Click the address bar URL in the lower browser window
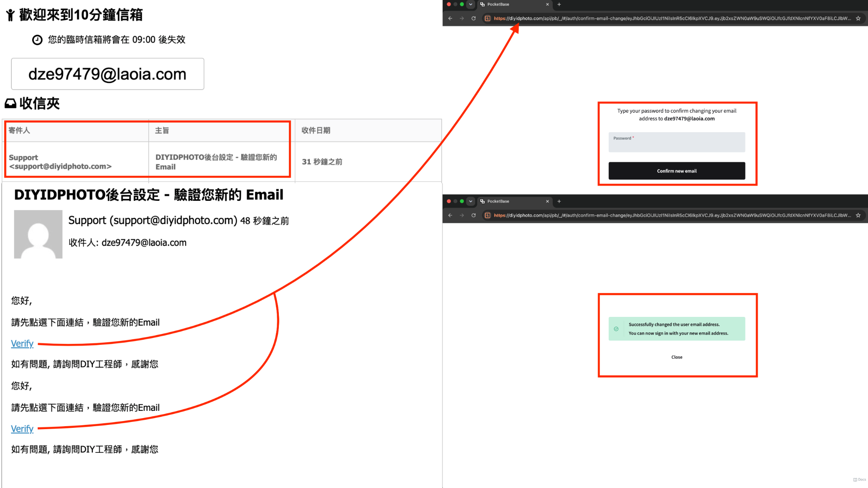 pos(672,215)
